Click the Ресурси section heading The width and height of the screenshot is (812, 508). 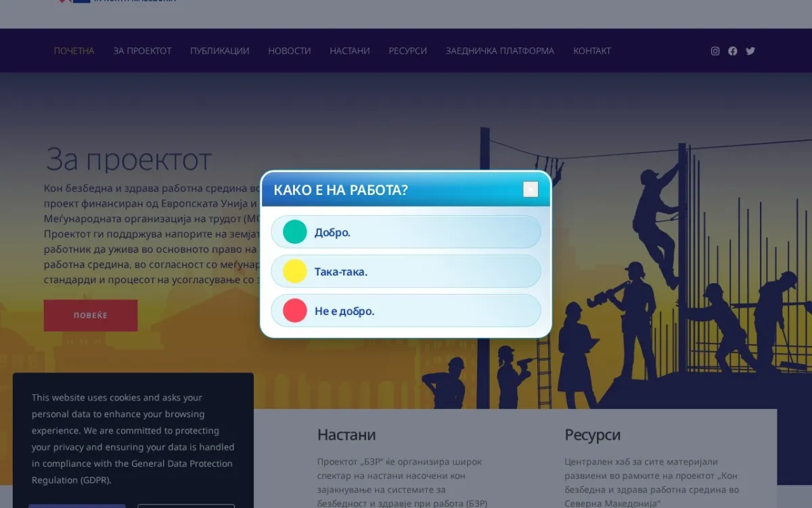[x=593, y=435]
